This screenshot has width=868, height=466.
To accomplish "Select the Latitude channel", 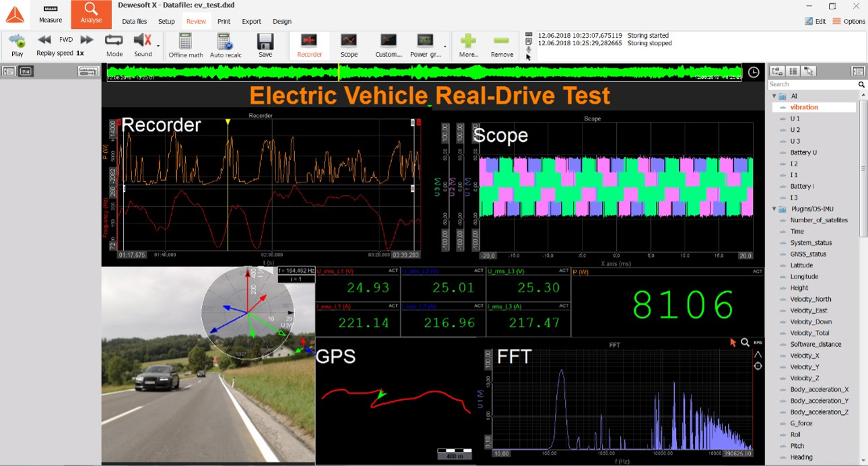I will (x=801, y=265).
